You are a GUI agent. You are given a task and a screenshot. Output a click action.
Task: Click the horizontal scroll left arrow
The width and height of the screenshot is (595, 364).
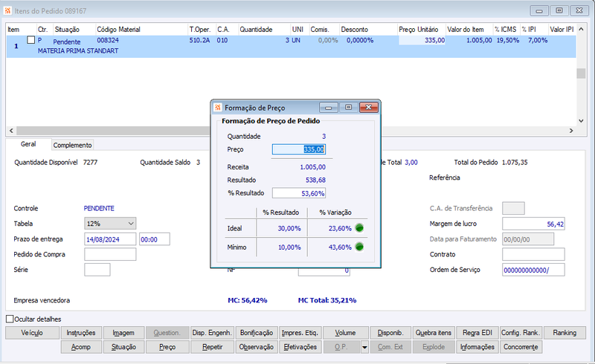click(11, 131)
